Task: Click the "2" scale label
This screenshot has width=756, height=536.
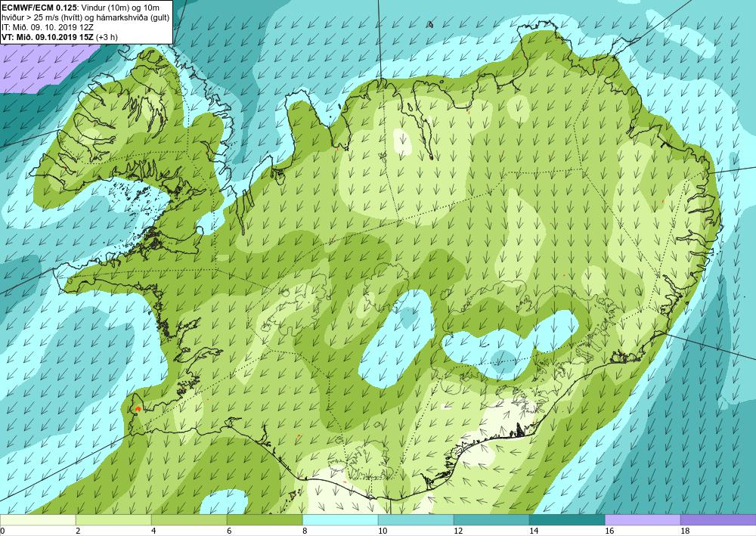Action: (78, 531)
